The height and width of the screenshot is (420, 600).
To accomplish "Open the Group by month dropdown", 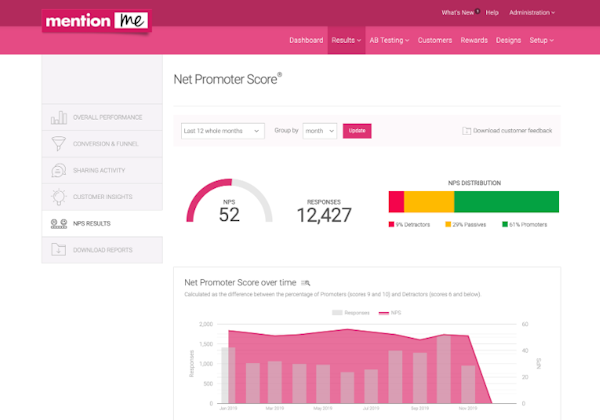I will pos(320,131).
